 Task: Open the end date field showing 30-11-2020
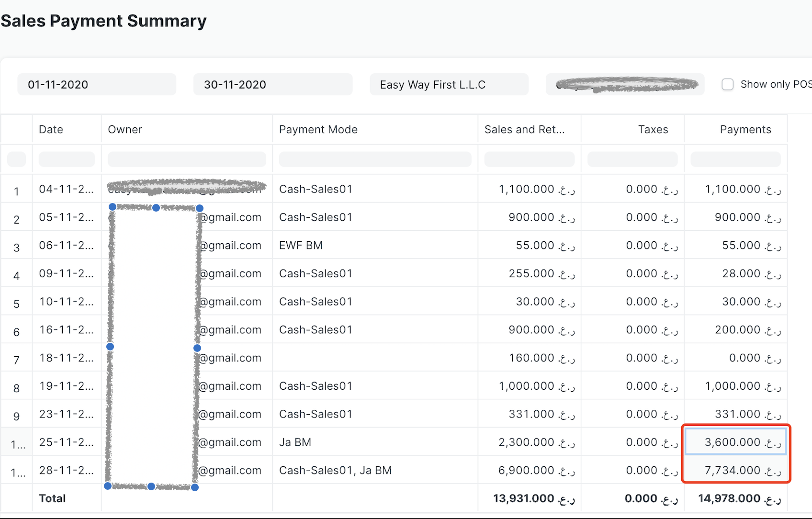(272, 84)
